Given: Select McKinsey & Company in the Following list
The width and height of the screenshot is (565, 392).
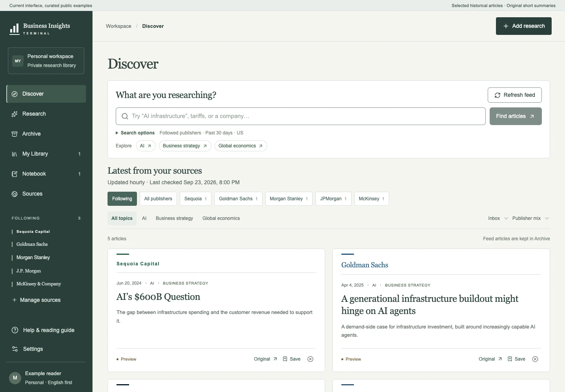Looking at the screenshot, I should point(38,284).
